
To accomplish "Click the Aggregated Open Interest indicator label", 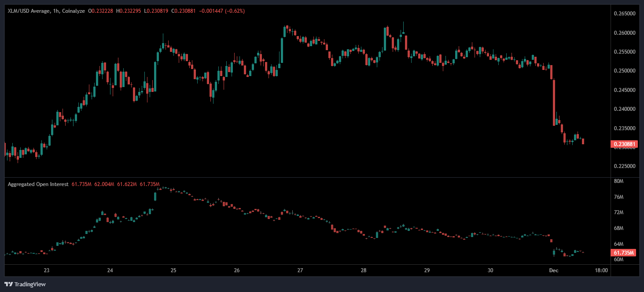I will [x=38, y=184].
